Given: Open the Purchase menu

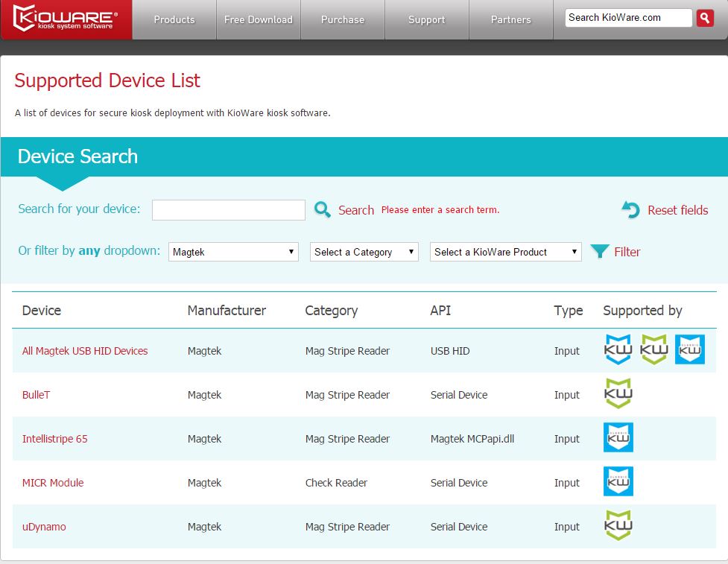Looking at the screenshot, I should click(343, 19).
